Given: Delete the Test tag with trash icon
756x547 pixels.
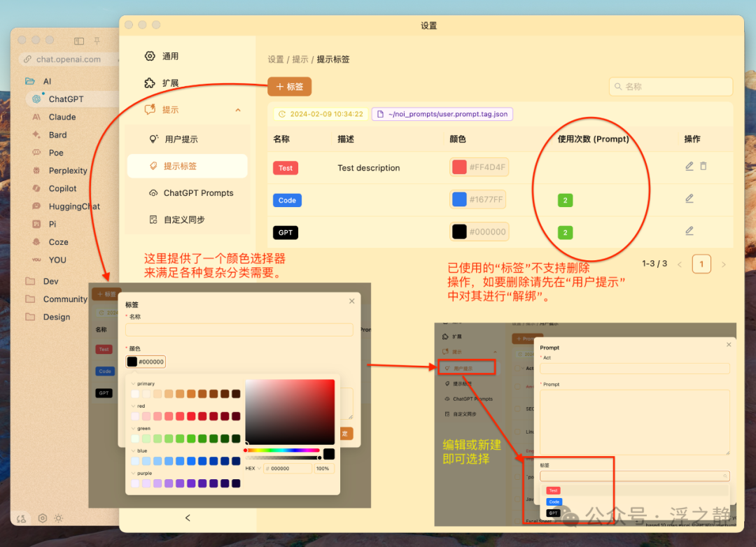Looking at the screenshot, I should click(x=703, y=166).
